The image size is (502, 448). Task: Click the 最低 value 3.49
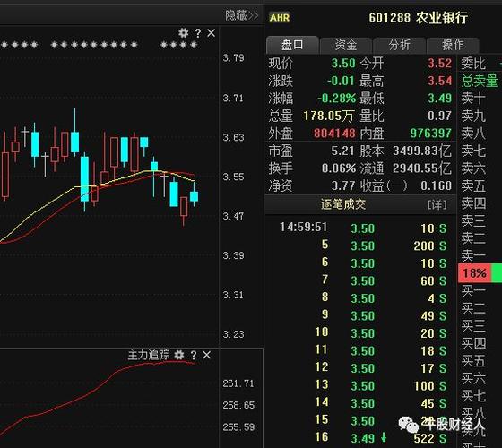pyautogui.click(x=439, y=98)
